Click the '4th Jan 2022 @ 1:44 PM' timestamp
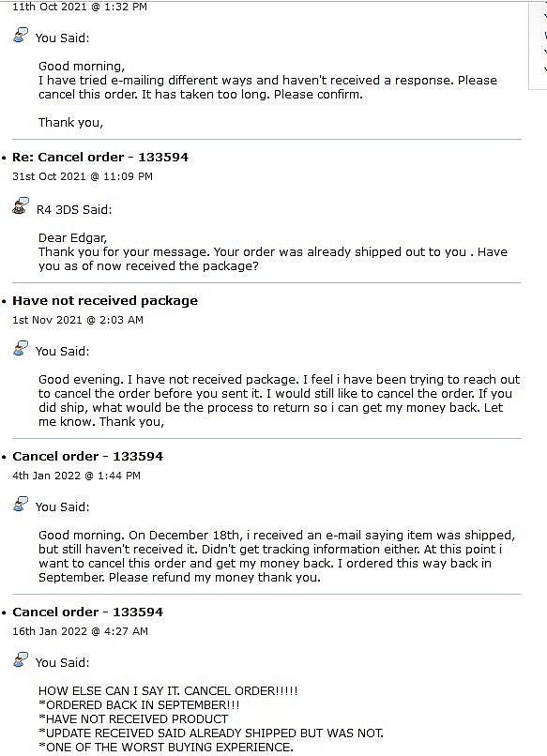The image size is (547, 756). point(76,476)
